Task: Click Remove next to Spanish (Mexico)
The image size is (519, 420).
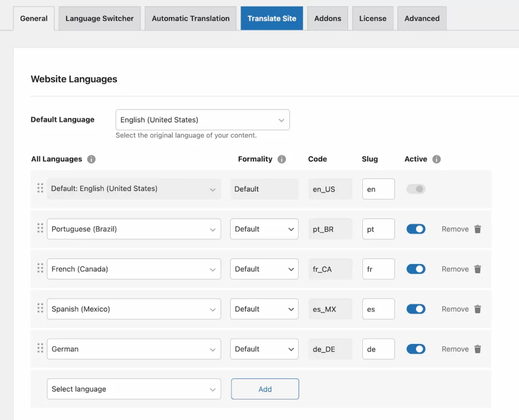Action: coord(455,309)
